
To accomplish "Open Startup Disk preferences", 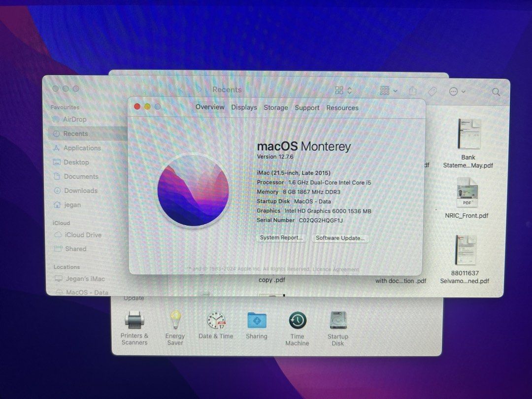I will point(338,329).
